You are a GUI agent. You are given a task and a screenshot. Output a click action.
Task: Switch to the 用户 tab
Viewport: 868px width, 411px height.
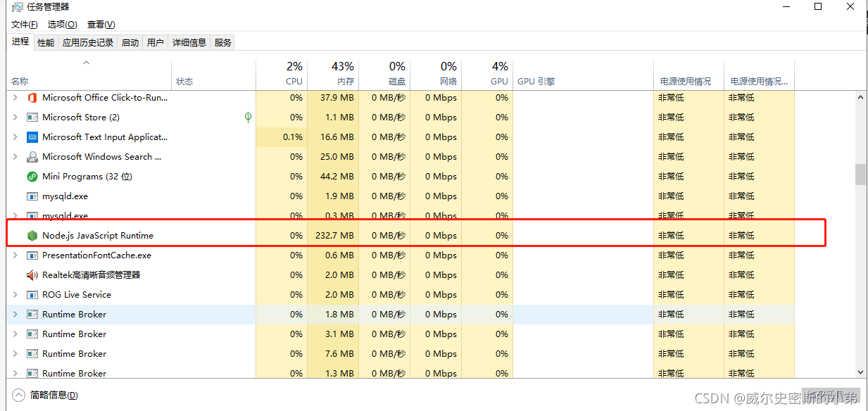click(156, 42)
